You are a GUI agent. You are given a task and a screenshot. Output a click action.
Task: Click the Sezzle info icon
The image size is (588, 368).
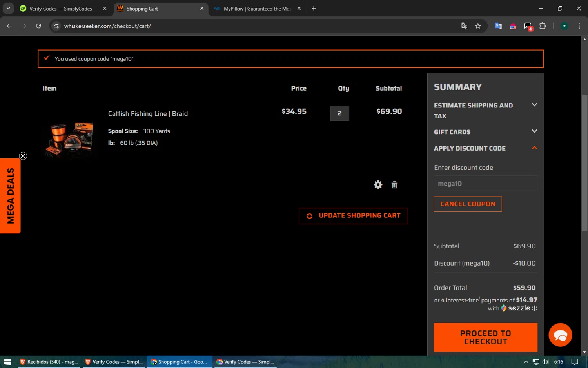click(x=534, y=308)
